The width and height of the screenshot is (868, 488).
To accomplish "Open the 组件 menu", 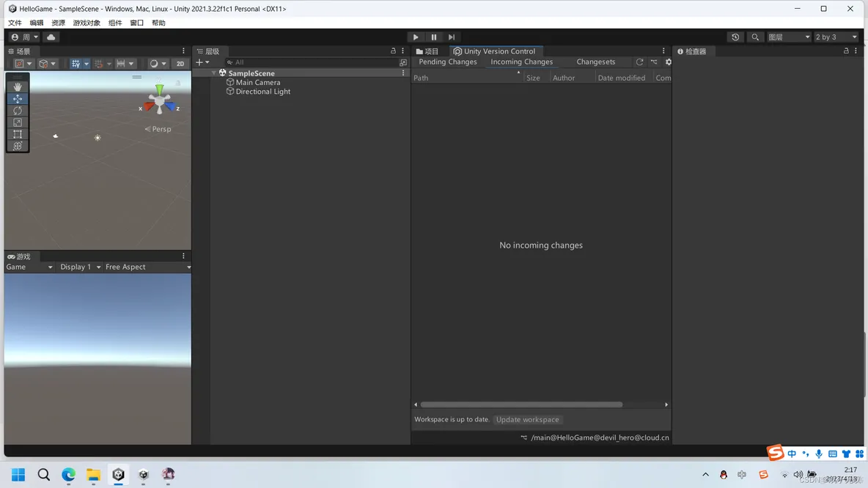I will (115, 23).
